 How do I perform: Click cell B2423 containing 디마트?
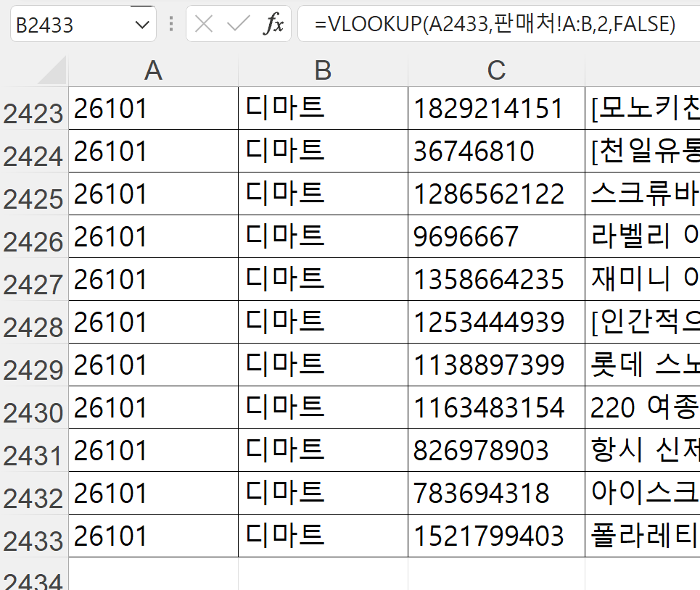[x=324, y=109]
